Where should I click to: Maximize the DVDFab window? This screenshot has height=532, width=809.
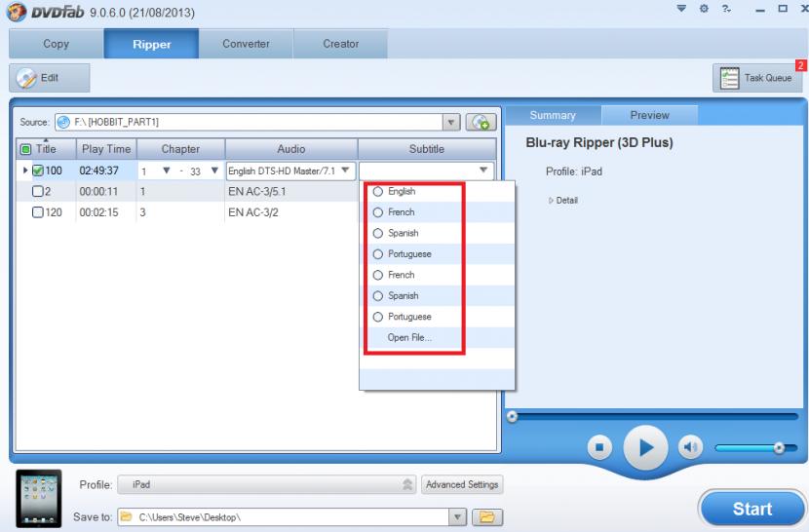(x=783, y=9)
